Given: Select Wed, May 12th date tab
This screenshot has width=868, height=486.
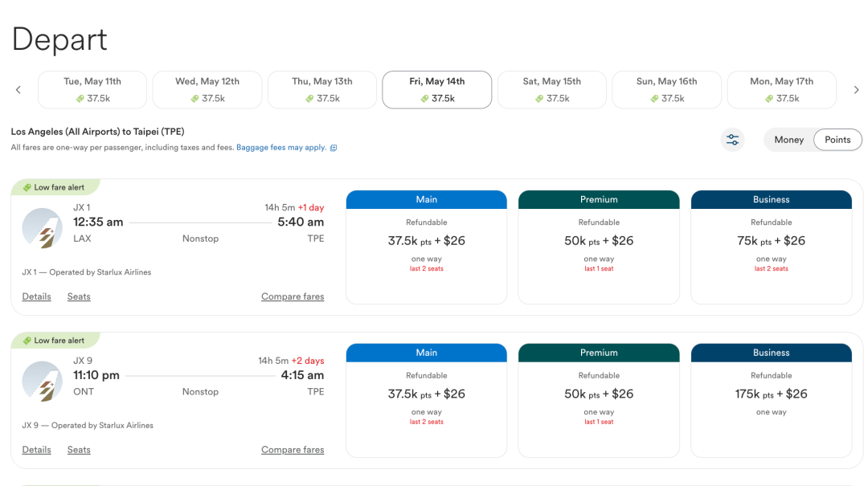Looking at the screenshot, I should (x=207, y=90).
